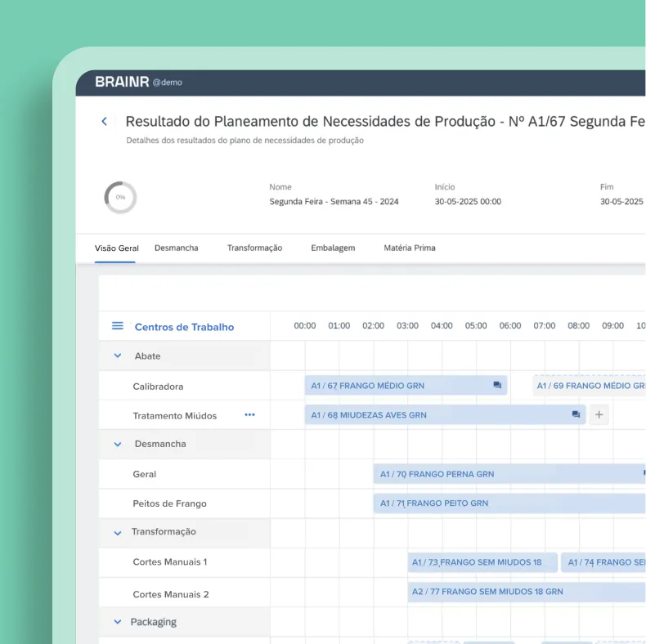Select the A1 / 67 FRANGO MÉDIO GRN bar

click(406, 386)
